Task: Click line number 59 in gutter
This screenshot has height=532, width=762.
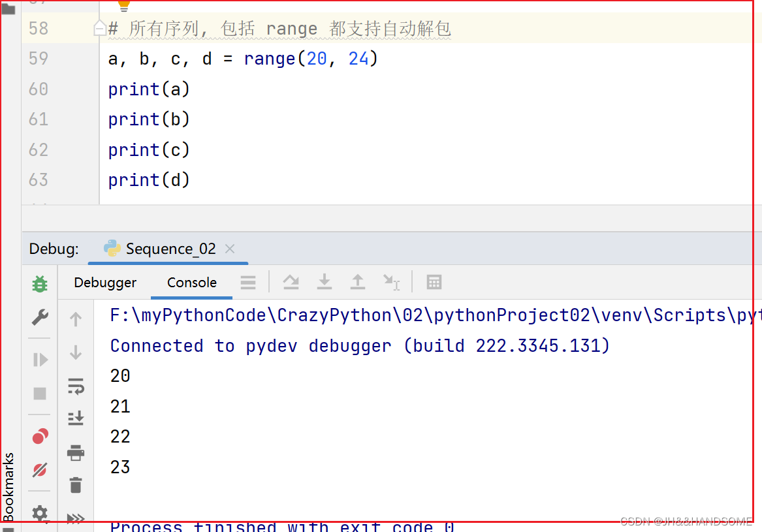Action: pyautogui.click(x=39, y=58)
